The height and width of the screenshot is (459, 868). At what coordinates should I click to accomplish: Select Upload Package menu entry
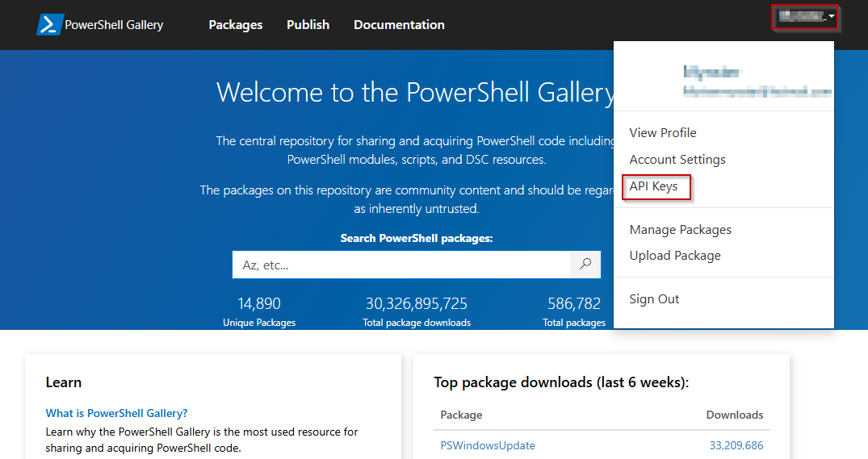pyautogui.click(x=675, y=256)
